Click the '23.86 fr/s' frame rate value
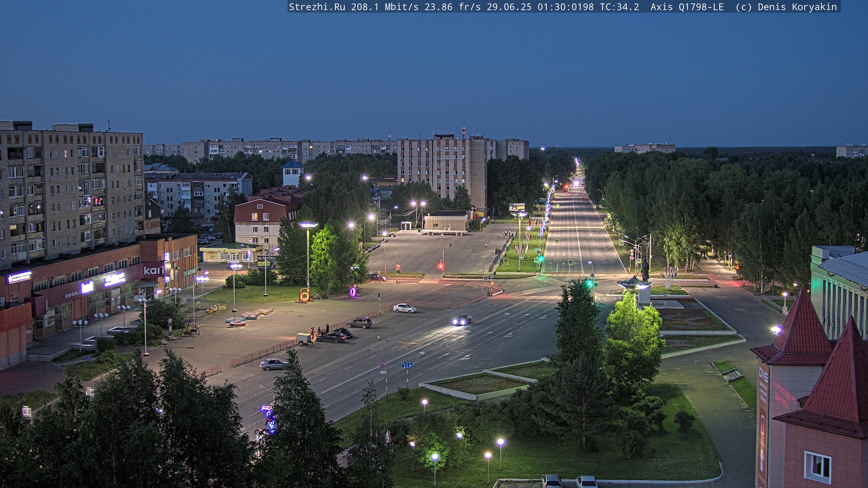The height and width of the screenshot is (488, 868). coord(453,7)
